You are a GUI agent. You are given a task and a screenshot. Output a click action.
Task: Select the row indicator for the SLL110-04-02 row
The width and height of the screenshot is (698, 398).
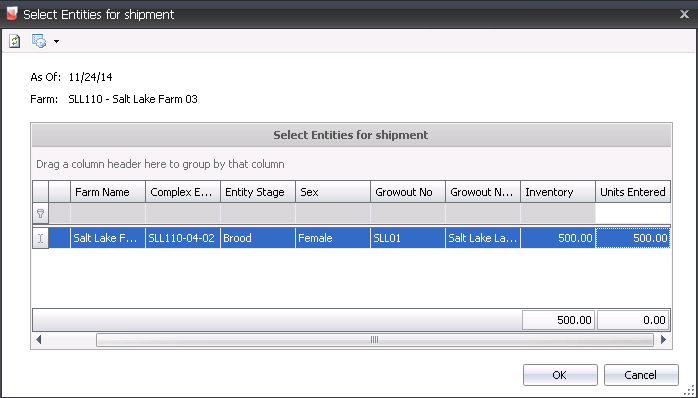point(40,238)
